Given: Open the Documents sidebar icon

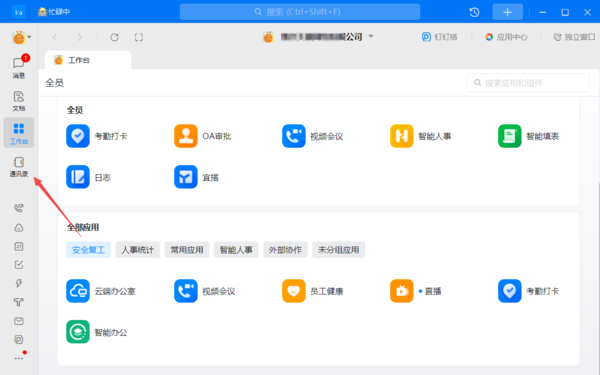Looking at the screenshot, I should [x=19, y=101].
